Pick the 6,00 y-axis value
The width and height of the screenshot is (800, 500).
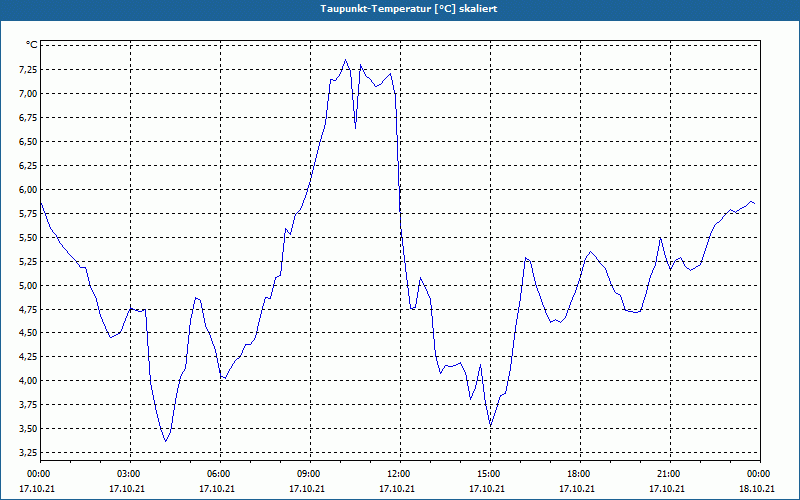[x=28, y=189]
